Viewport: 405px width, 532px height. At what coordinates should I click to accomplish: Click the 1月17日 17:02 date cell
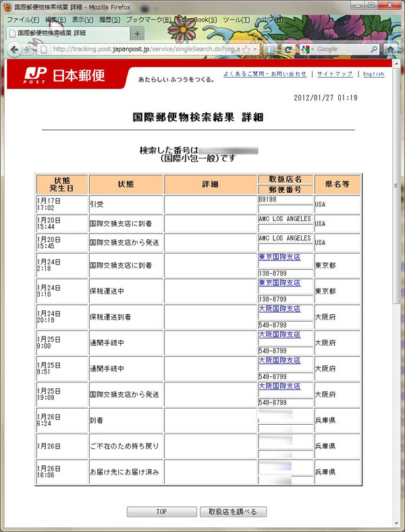point(62,204)
